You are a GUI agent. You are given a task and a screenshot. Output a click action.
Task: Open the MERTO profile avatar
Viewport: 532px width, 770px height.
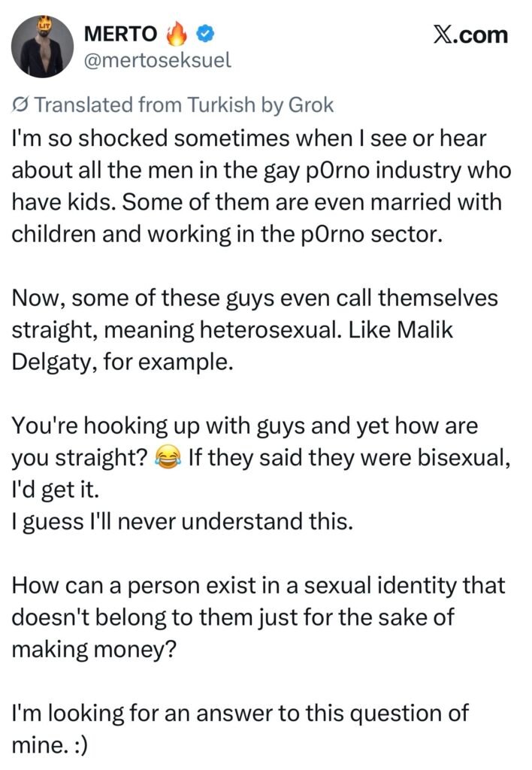point(42,47)
